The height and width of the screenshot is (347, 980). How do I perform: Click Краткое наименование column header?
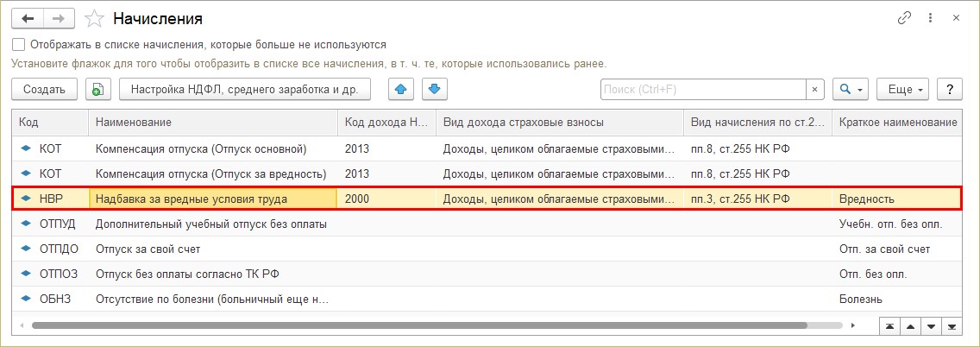pyautogui.click(x=898, y=123)
